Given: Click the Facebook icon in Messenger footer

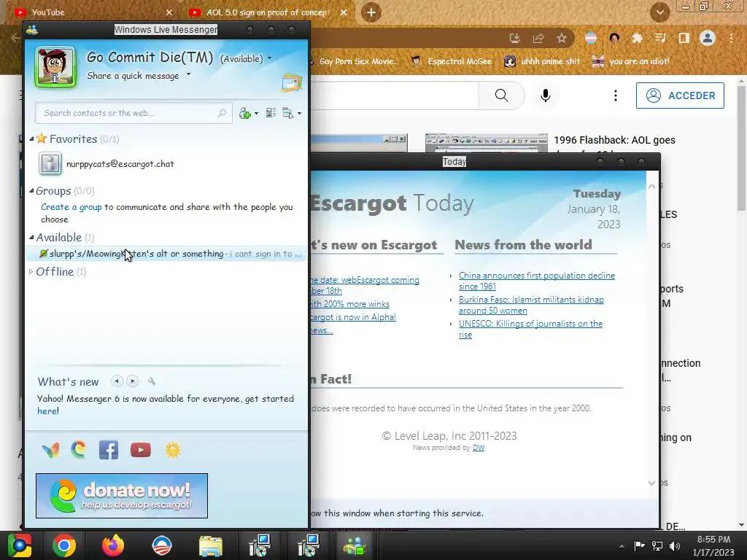Looking at the screenshot, I should tap(109, 450).
